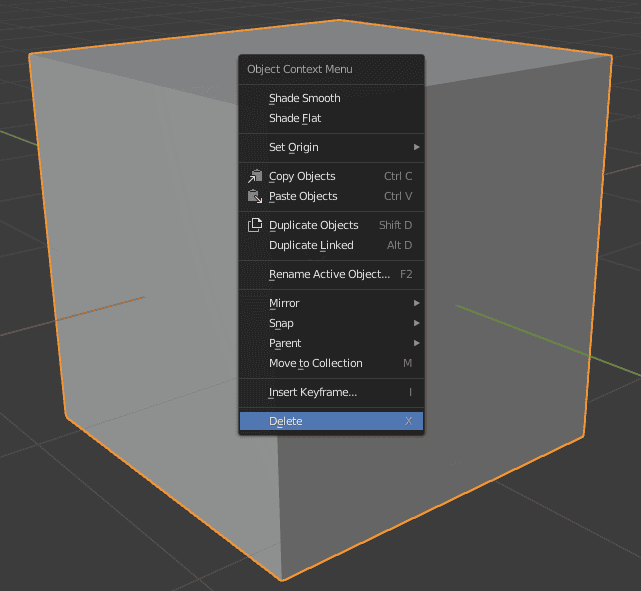Click the F2 shortcut label
Viewport: 641px width, 591px height.
(x=406, y=274)
